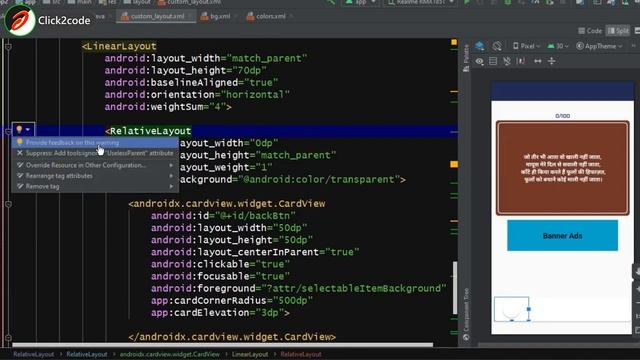Click the <LinearLayout opening tag text
640x360 pixels.
119,47
